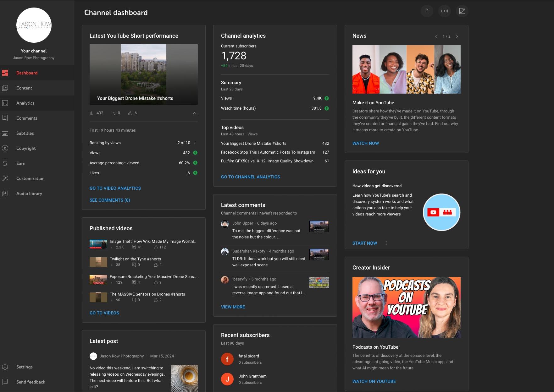
Task: Click the Fujifilm GFX50s vs. X-H2 top video row
Action: point(275,161)
